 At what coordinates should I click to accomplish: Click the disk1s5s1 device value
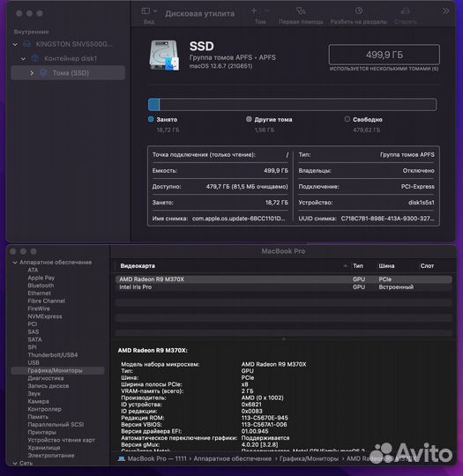421,203
